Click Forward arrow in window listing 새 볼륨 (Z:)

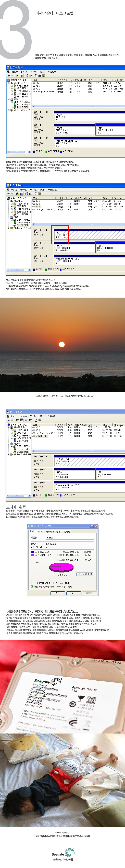(x=12, y=420)
